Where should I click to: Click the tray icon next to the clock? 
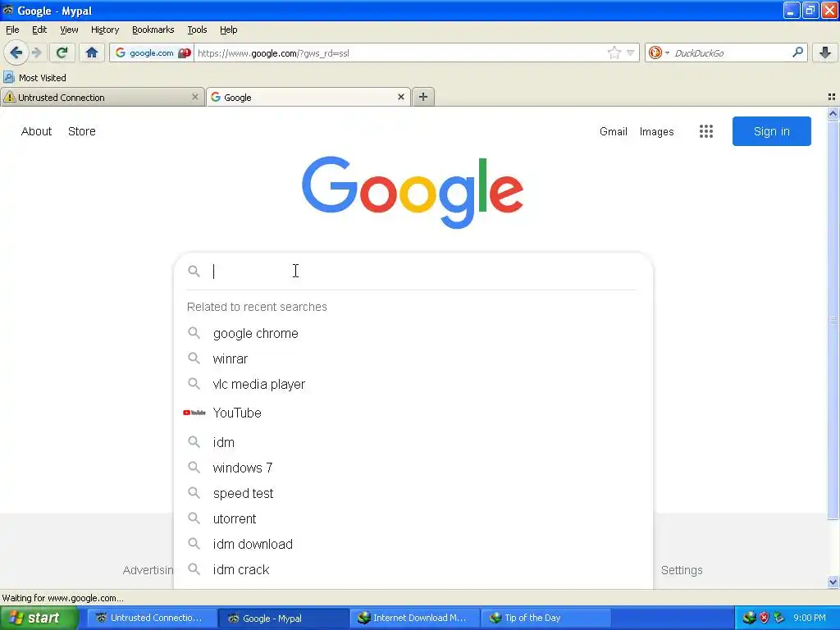point(779,618)
